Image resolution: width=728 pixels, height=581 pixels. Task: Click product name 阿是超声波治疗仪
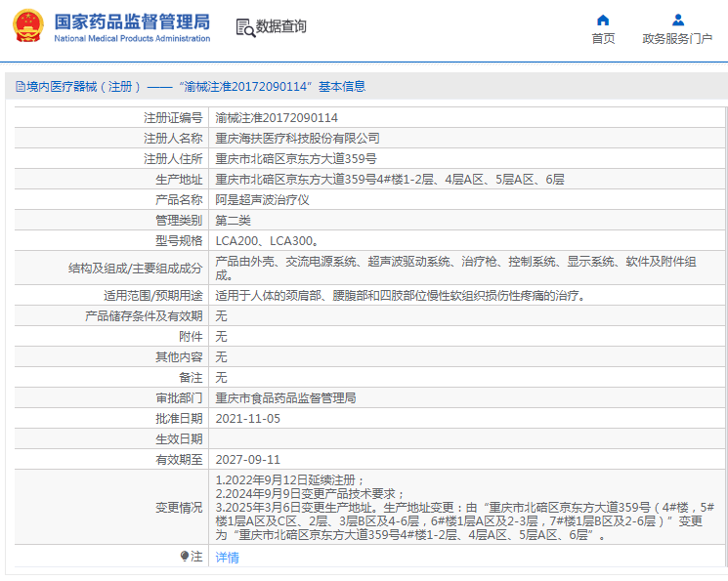262,200
